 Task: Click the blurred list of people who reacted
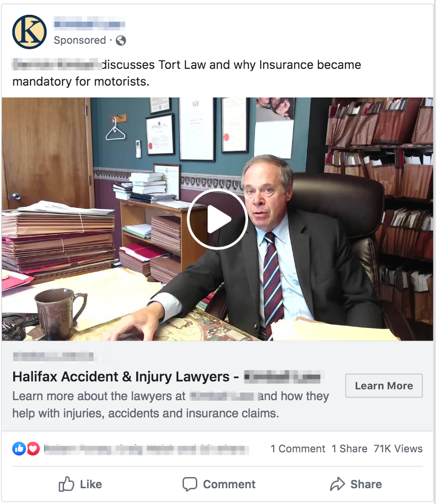point(147,449)
